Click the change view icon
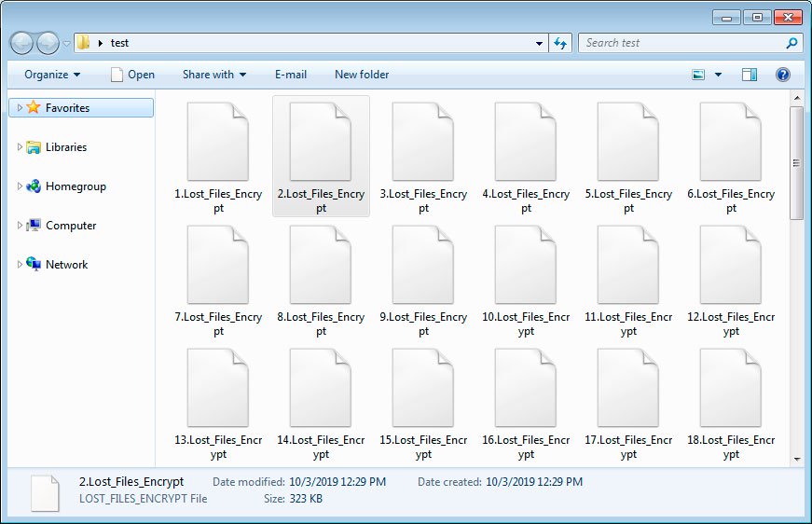The height and width of the screenshot is (524, 812). (698, 75)
